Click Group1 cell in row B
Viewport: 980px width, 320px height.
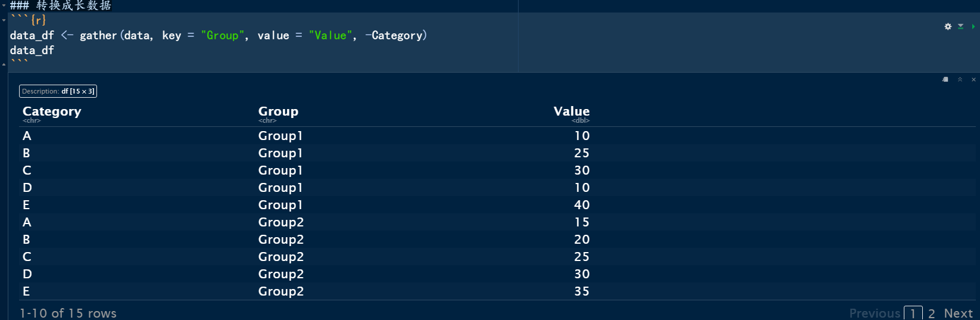(280, 153)
